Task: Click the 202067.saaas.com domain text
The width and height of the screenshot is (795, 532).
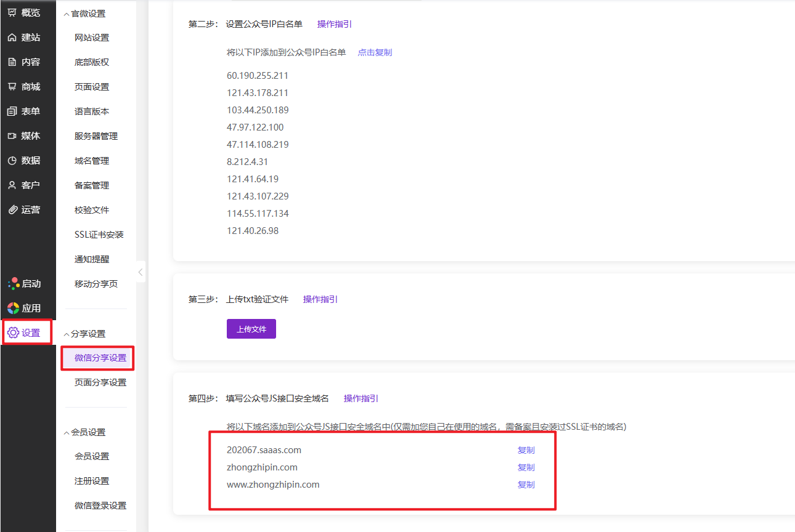Action: pyautogui.click(x=264, y=450)
